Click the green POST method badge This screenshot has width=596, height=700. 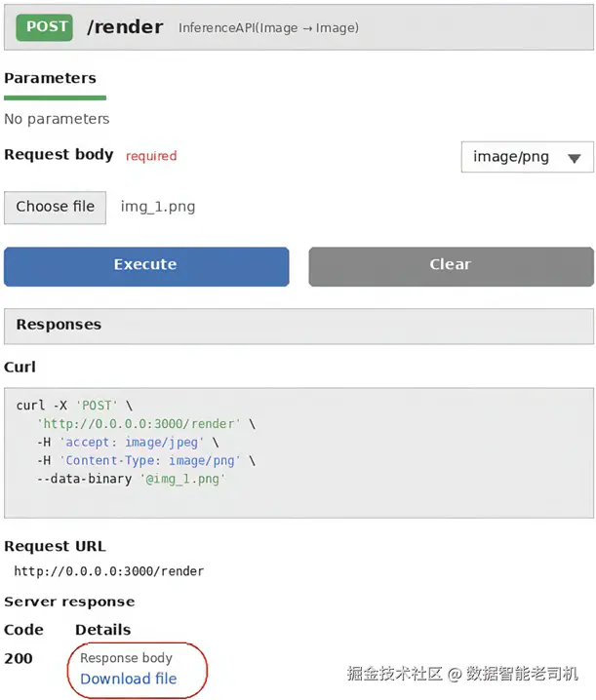click(x=44, y=27)
